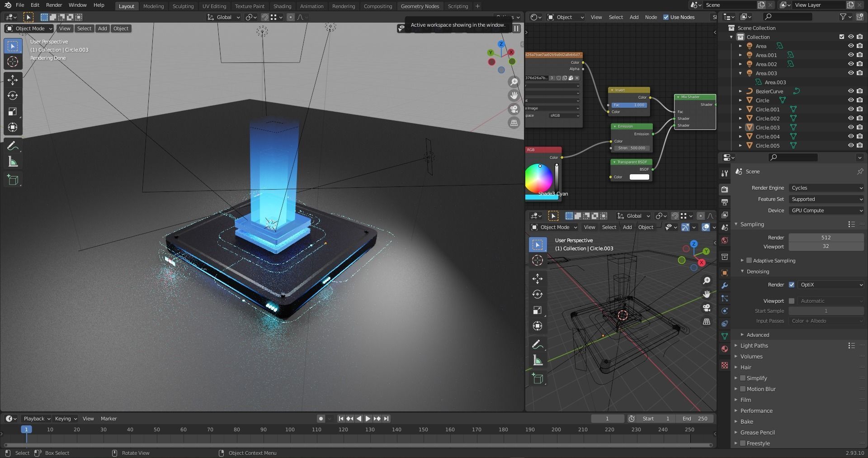868x458 pixels.
Task: Toggle Use Nodes checkbox
Action: coord(666,17)
